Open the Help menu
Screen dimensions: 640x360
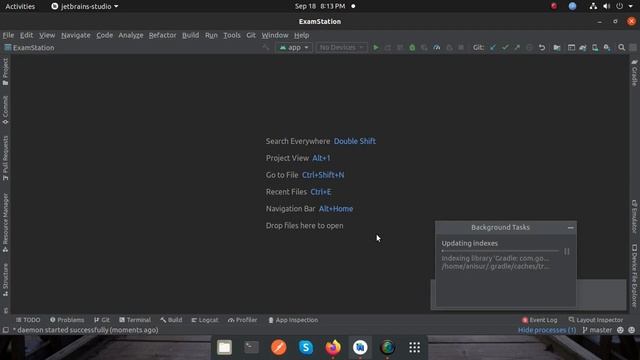pyautogui.click(x=302, y=35)
